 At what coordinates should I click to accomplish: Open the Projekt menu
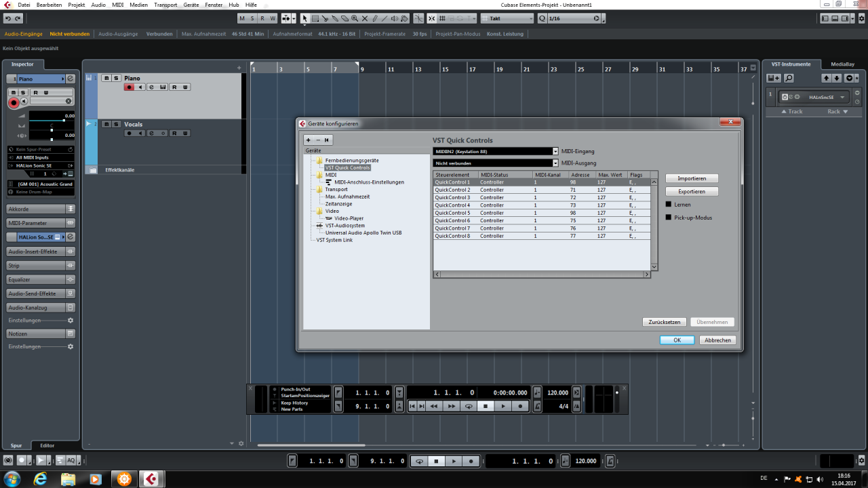(77, 5)
